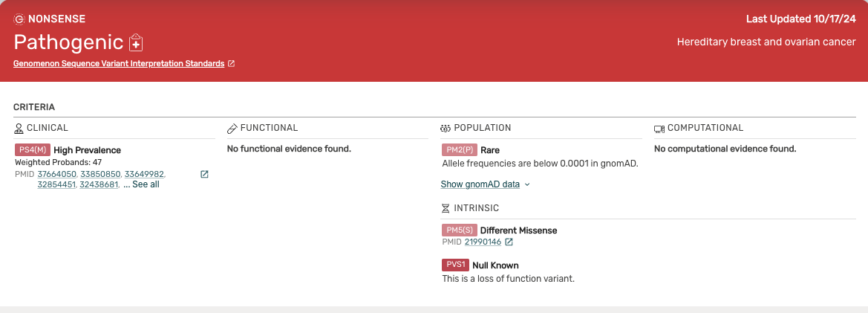
Task: Click the COMPUTATIONAL column heading
Action: click(x=705, y=128)
